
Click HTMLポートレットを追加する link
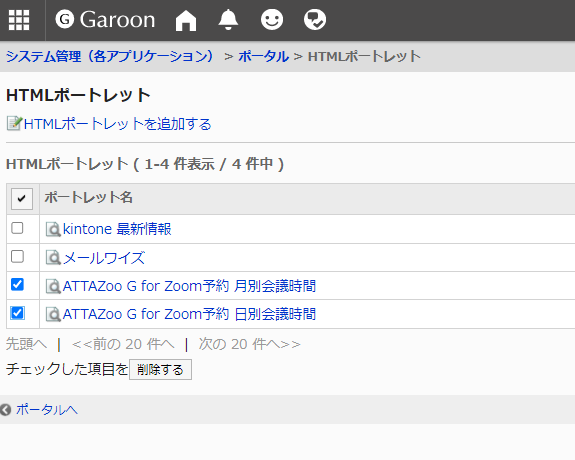pos(117,124)
